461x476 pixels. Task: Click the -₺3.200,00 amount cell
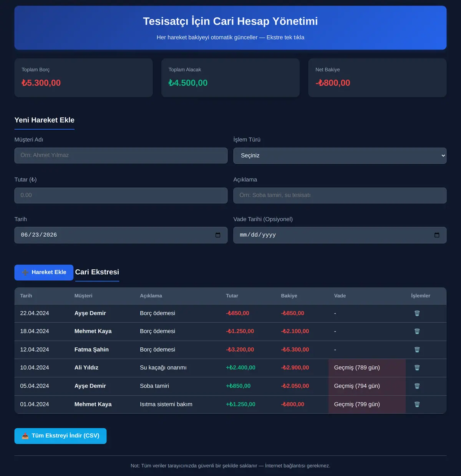240,350
